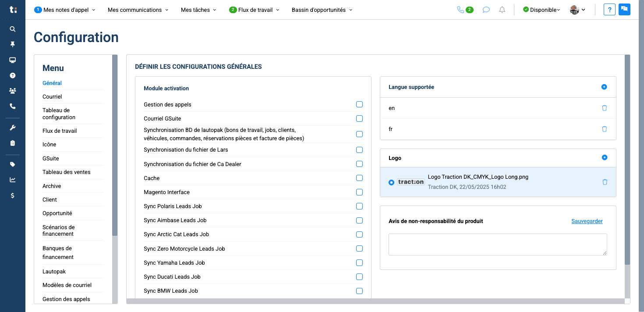Screen dimensions: 644x312
Task: Open the chat bubble icon in header
Action: click(486, 10)
